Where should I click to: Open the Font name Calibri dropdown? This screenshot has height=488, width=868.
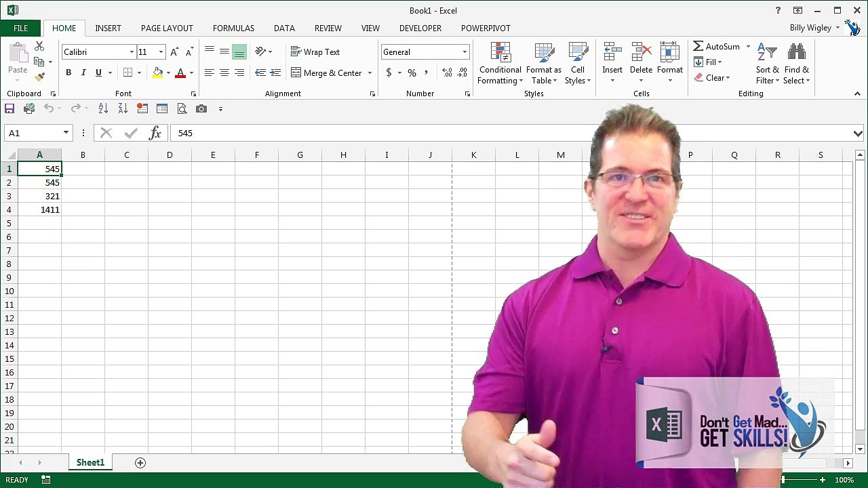pos(132,52)
